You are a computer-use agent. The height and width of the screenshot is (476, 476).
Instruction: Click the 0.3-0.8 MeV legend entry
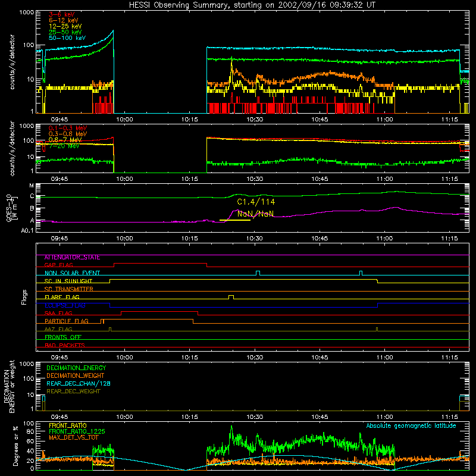coord(68,134)
